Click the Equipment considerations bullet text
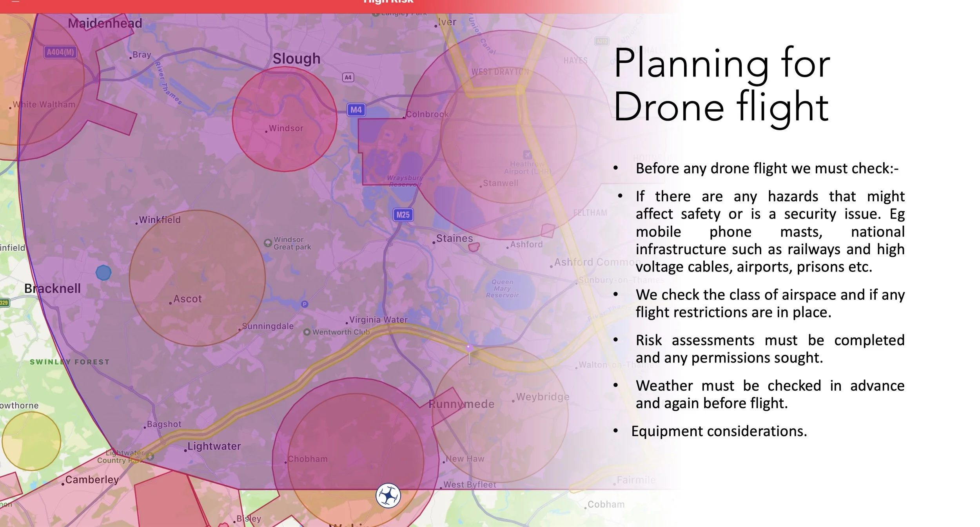Screen dimensions: 980x527 pos(719,431)
